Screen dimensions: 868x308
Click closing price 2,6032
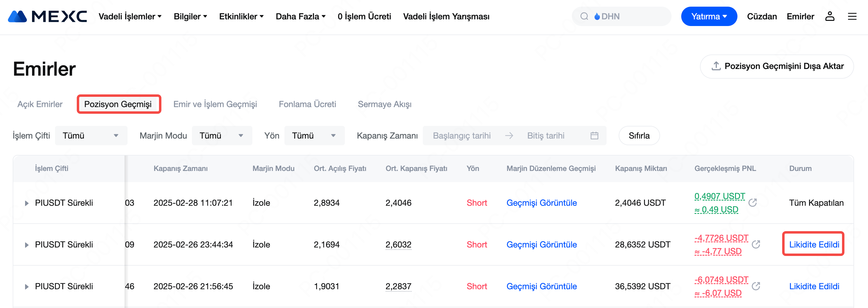tap(398, 244)
